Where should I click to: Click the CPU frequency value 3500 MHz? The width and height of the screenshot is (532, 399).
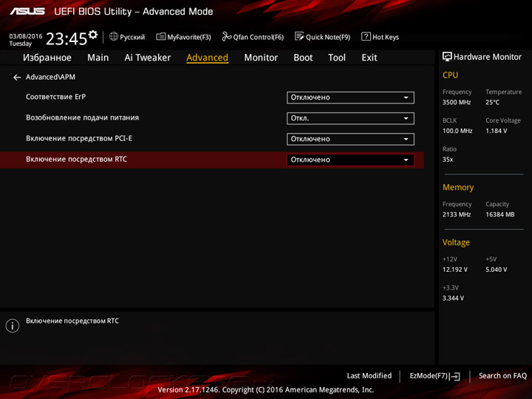point(457,102)
